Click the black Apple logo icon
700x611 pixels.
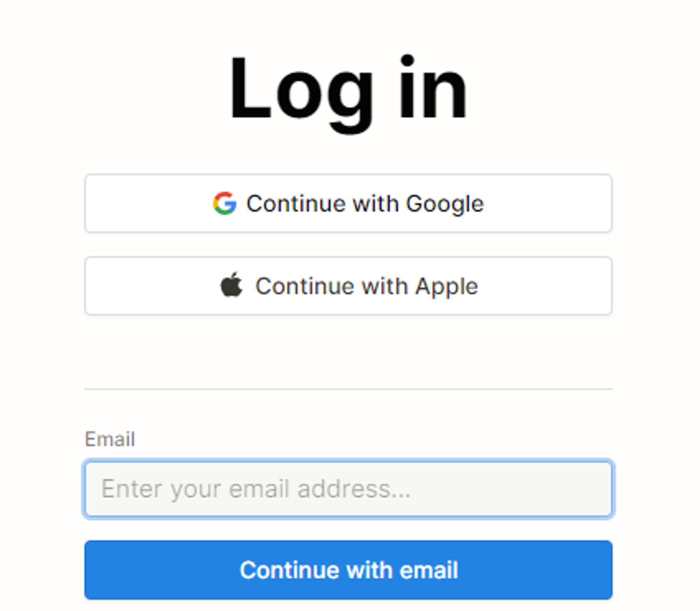231,285
